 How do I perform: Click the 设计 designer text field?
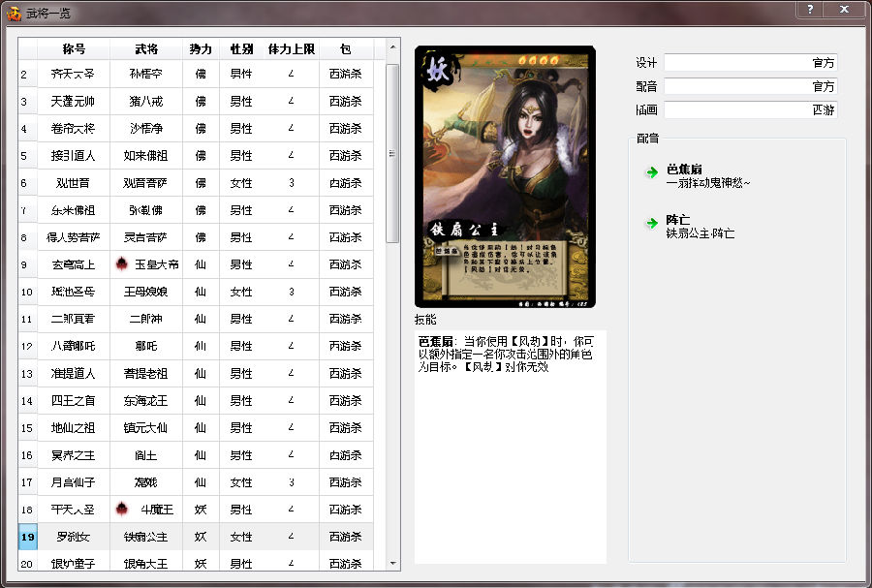(x=750, y=63)
